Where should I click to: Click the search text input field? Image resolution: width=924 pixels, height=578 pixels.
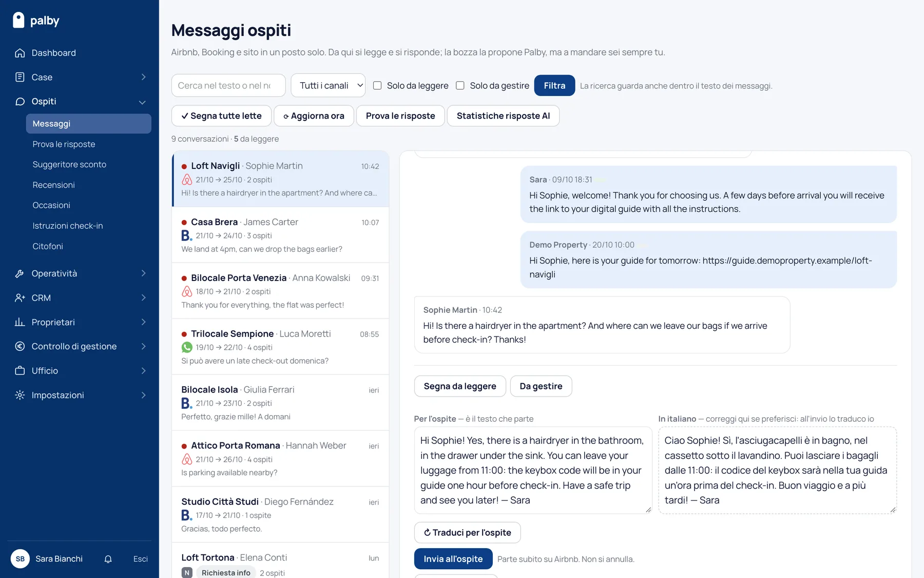(228, 85)
